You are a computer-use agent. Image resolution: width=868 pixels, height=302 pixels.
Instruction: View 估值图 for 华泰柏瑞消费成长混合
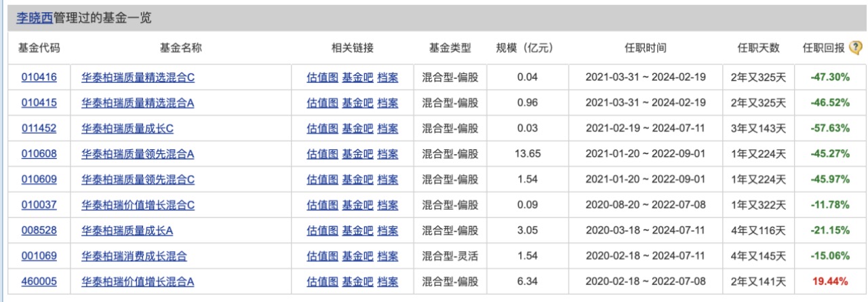point(322,257)
